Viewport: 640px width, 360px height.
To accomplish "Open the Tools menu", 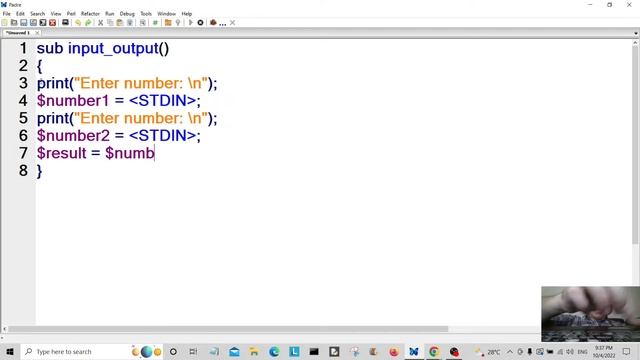I will pos(146,13).
